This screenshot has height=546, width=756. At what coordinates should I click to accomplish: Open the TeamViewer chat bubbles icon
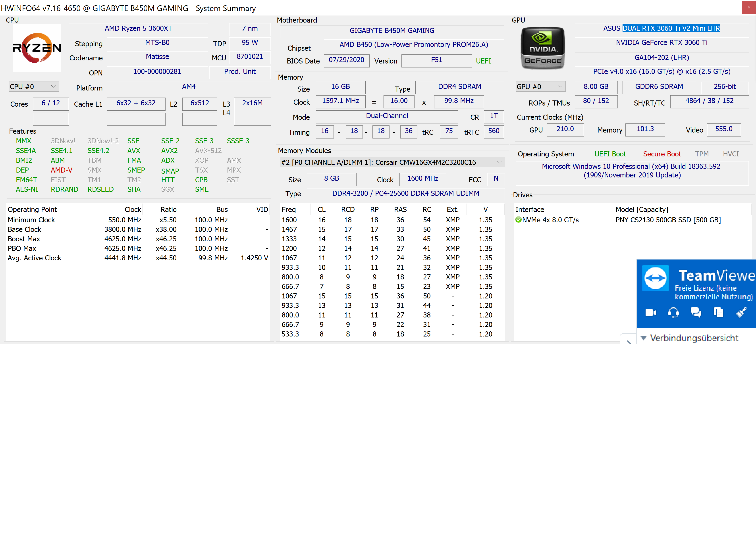point(696,312)
